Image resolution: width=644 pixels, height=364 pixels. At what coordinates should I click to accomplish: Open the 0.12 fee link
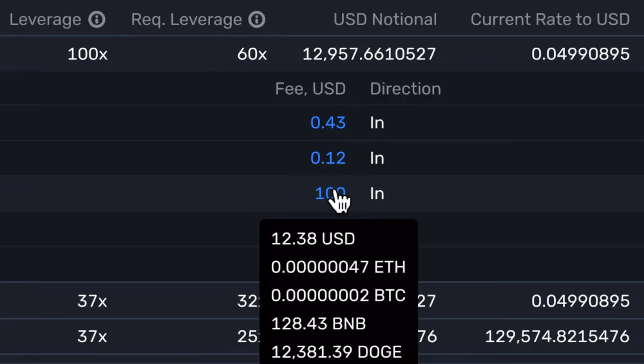point(328,158)
